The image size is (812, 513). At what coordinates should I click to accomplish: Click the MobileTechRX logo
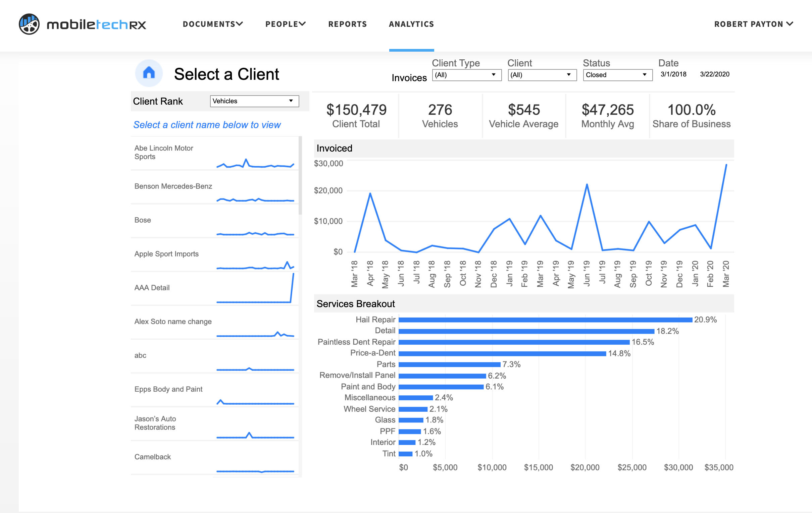click(82, 24)
